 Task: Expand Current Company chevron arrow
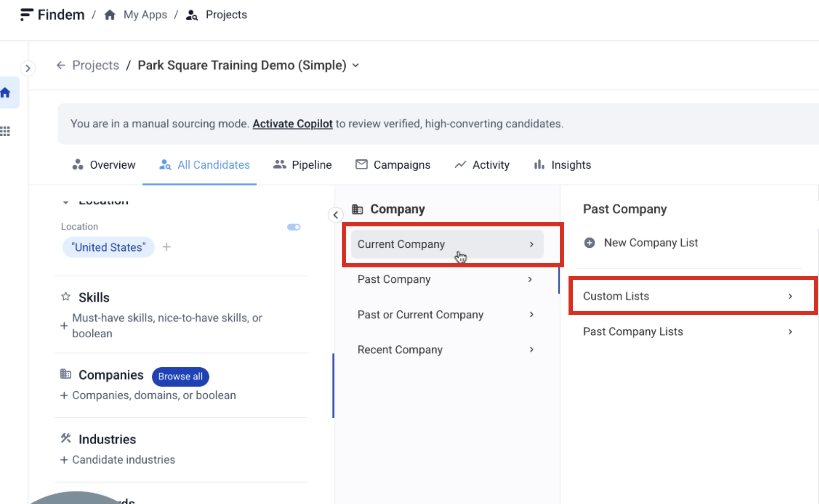pyautogui.click(x=531, y=244)
